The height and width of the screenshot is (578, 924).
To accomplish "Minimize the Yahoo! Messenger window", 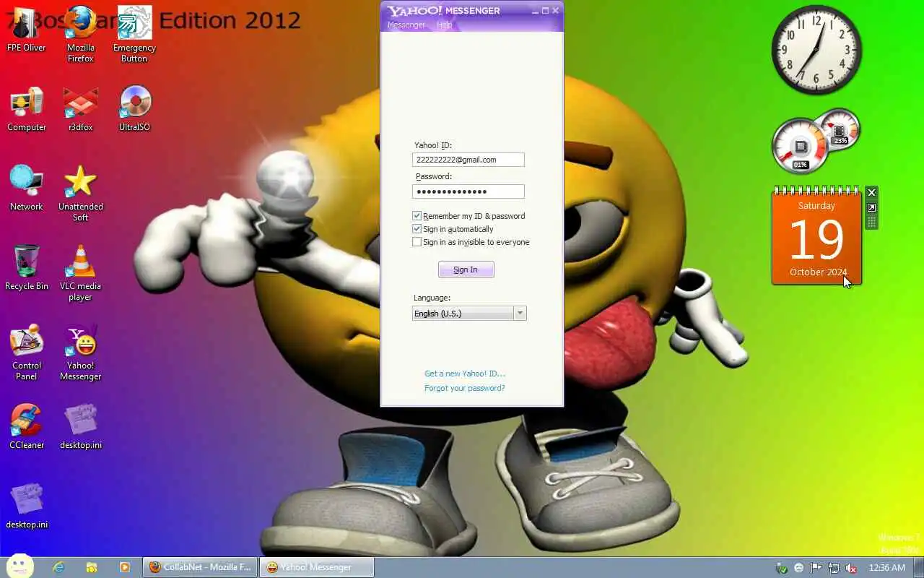I will pyautogui.click(x=535, y=11).
